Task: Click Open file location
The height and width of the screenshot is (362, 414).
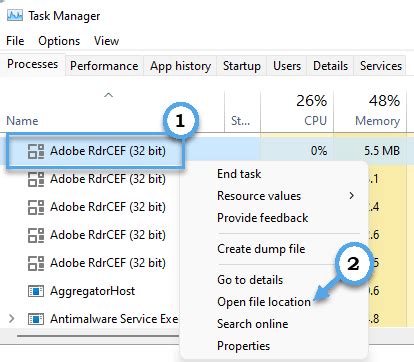Action: coord(264,302)
